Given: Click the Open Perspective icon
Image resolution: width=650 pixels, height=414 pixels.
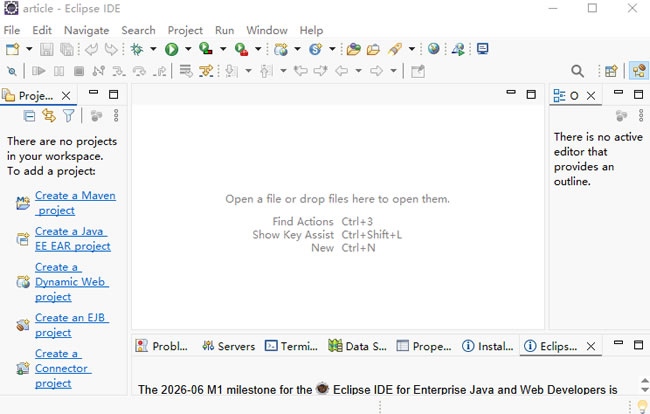Looking at the screenshot, I should (x=610, y=71).
